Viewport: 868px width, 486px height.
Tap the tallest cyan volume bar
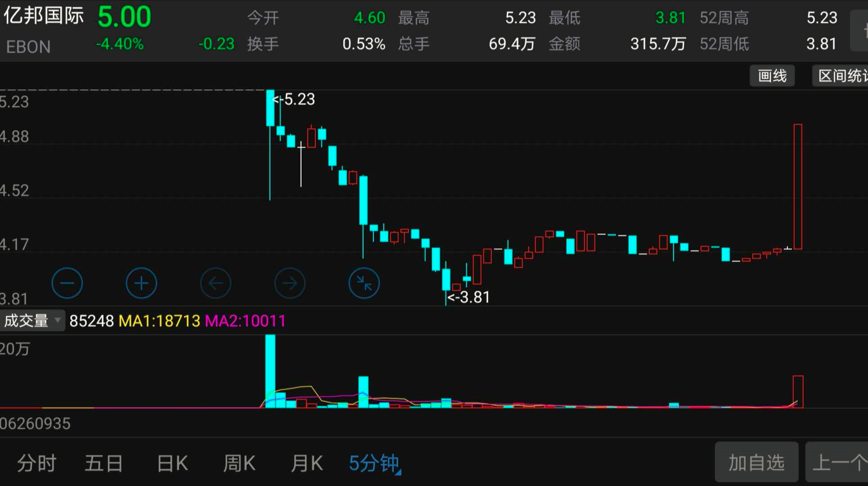click(x=270, y=371)
